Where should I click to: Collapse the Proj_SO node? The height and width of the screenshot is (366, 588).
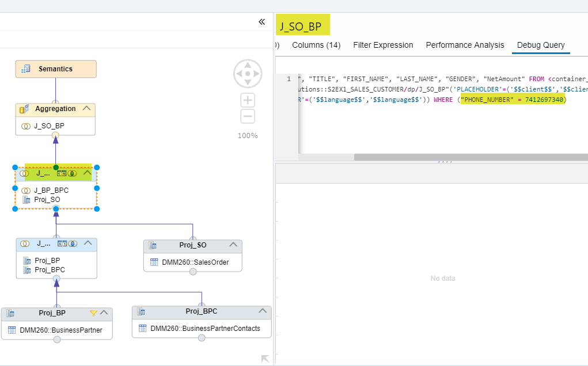tap(233, 244)
